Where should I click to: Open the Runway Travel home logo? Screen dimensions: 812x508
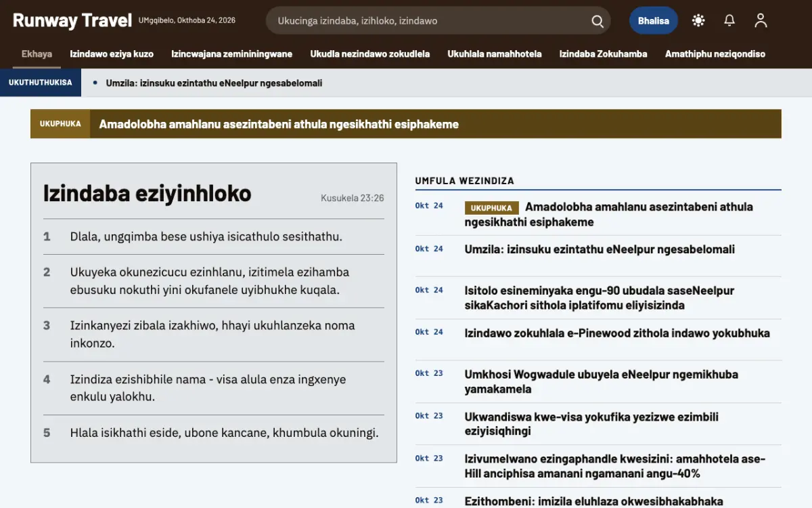click(x=72, y=20)
